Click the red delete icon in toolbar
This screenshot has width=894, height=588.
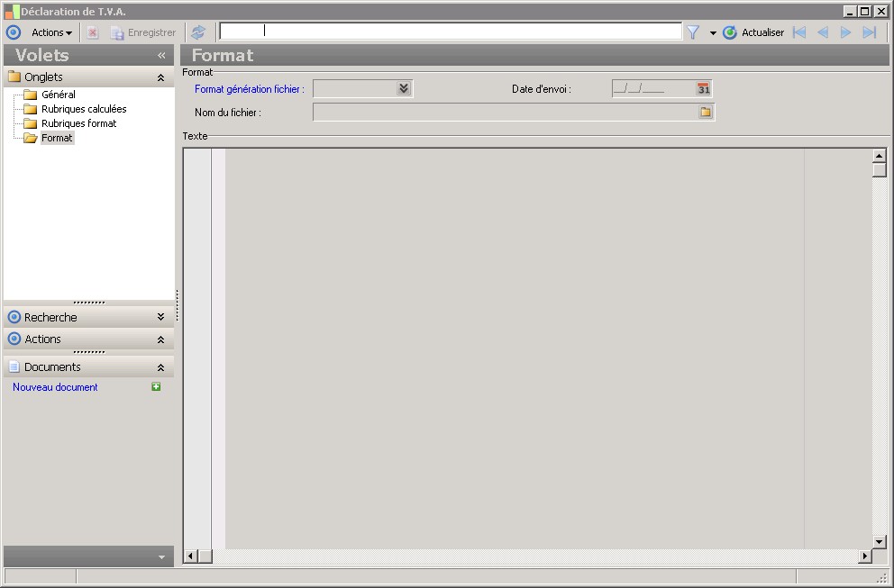pos(92,32)
